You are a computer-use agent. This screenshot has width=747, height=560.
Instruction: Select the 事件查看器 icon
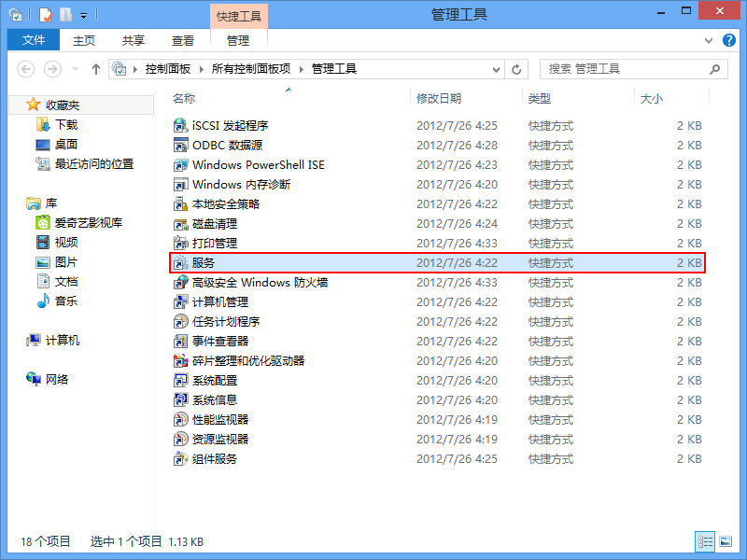click(180, 342)
